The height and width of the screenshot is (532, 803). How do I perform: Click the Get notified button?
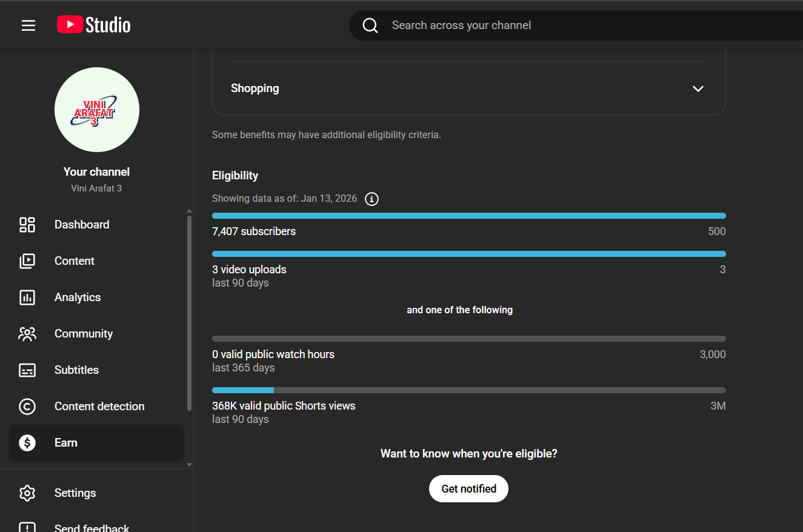[468, 489]
